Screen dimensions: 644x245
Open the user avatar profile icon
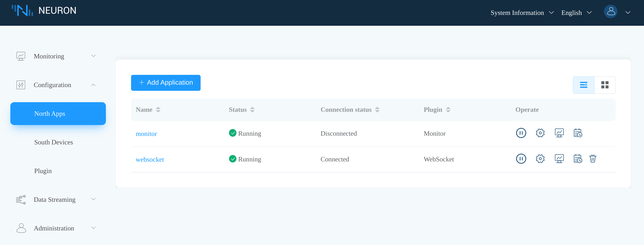click(x=611, y=11)
